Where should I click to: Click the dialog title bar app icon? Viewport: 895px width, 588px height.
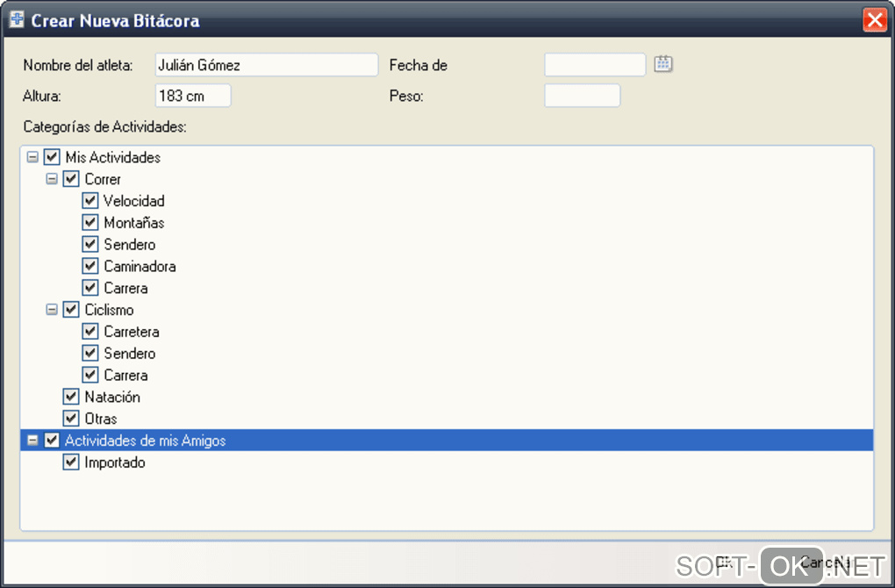[17, 19]
